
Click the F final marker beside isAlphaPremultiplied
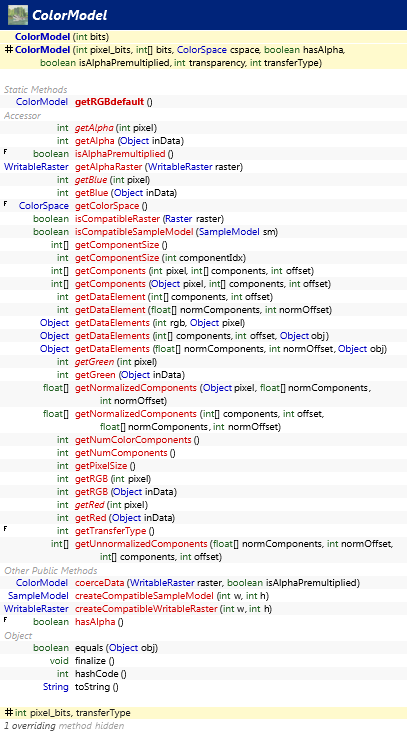pos(6,152)
